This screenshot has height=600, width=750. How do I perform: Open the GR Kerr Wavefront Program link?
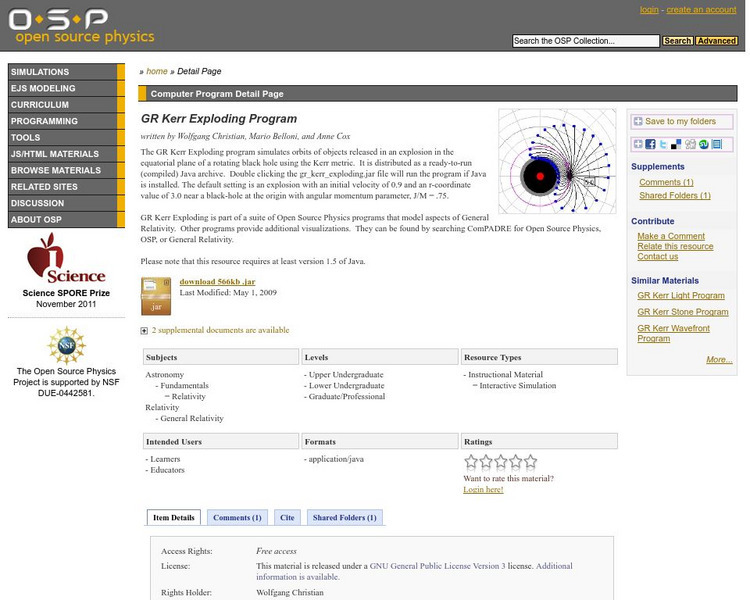(673, 333)
